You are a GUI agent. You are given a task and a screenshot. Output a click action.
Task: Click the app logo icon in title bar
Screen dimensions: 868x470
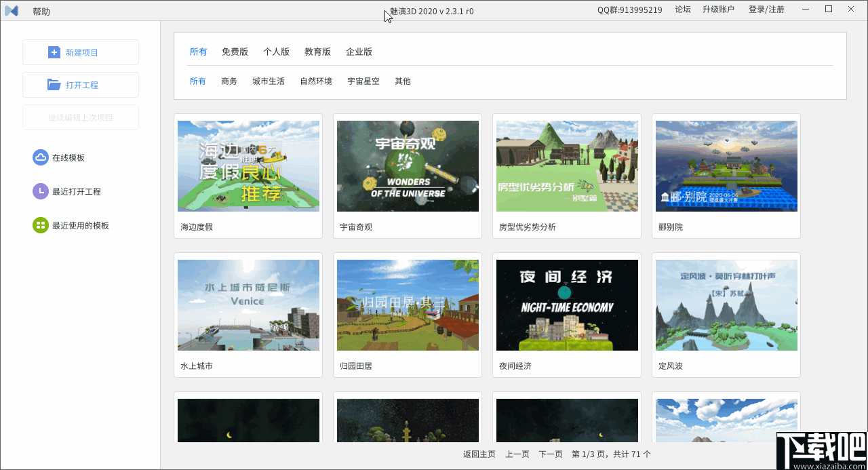tap(12, 11)
